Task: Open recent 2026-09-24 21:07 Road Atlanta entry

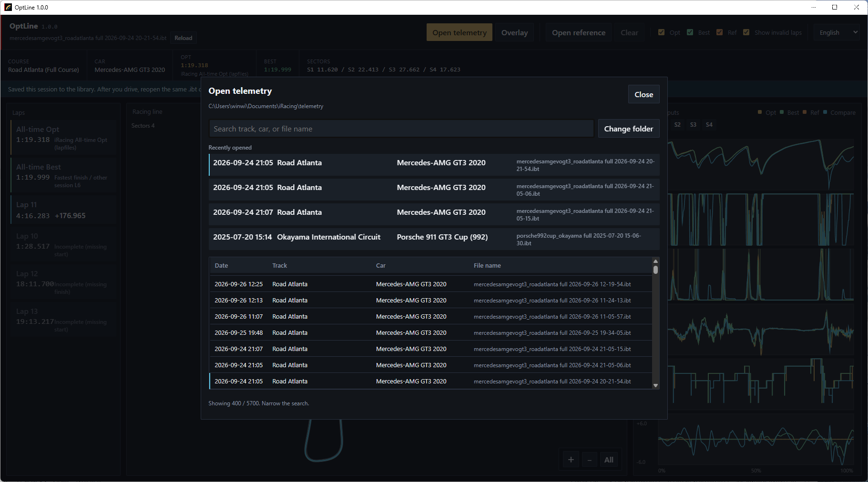Action: pos(434,214)
